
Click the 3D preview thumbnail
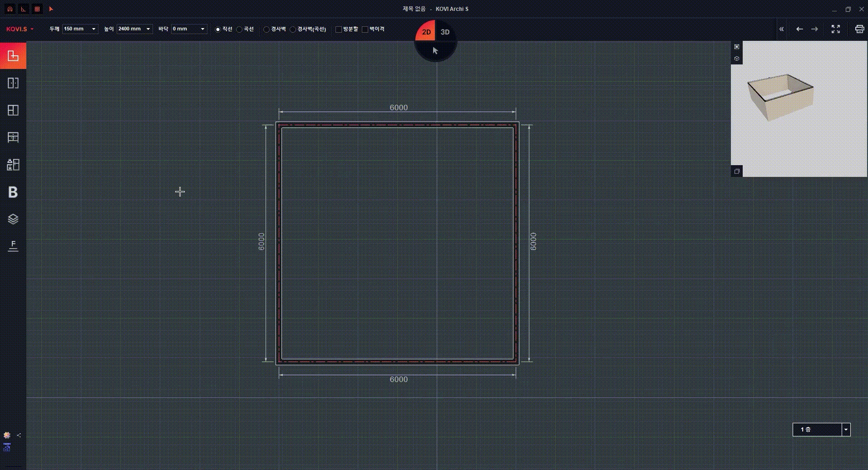pos(781,98)
